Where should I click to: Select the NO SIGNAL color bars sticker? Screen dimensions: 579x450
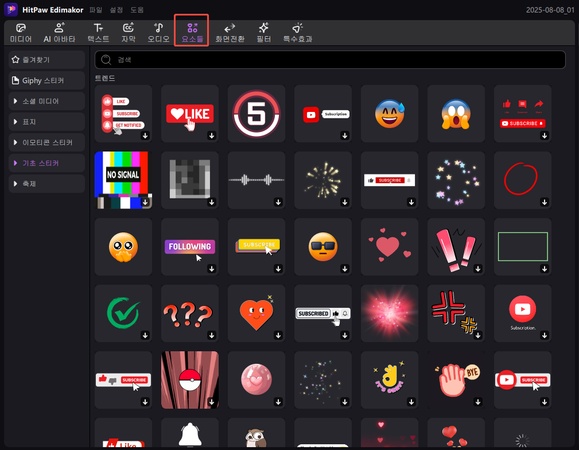123,180
